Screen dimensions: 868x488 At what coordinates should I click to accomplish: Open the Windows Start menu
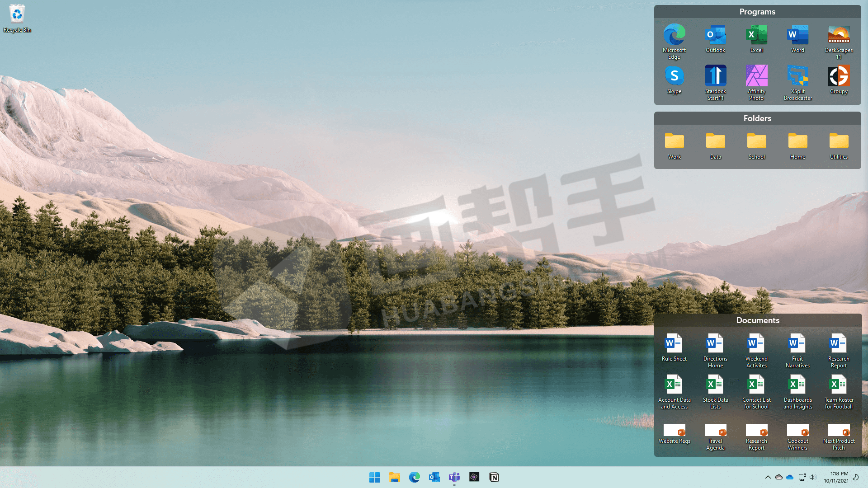(374, 477)
